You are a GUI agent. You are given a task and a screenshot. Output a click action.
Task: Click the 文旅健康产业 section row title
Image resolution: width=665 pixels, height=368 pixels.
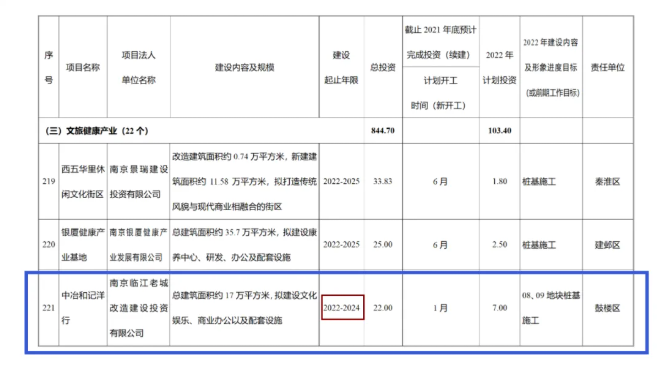point(97,131)
